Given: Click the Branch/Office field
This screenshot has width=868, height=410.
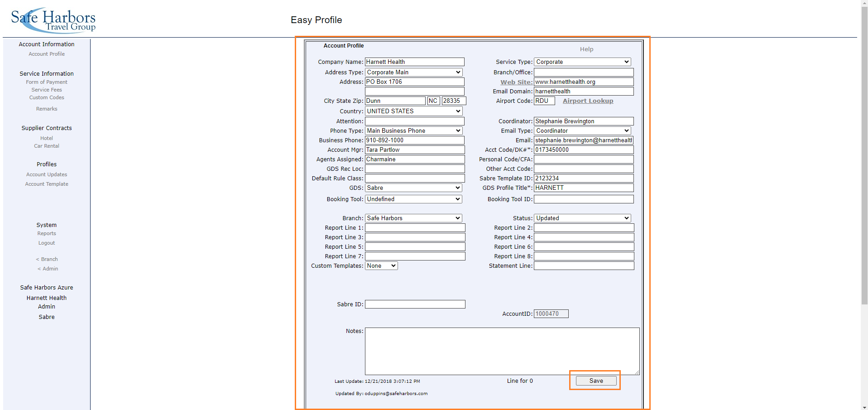Looking at the screenshot, I should (x=584, y=72).
